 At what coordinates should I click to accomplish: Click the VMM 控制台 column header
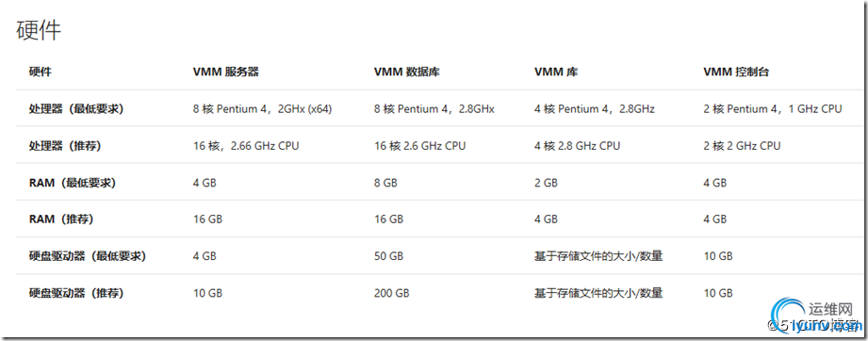[736, 72]
